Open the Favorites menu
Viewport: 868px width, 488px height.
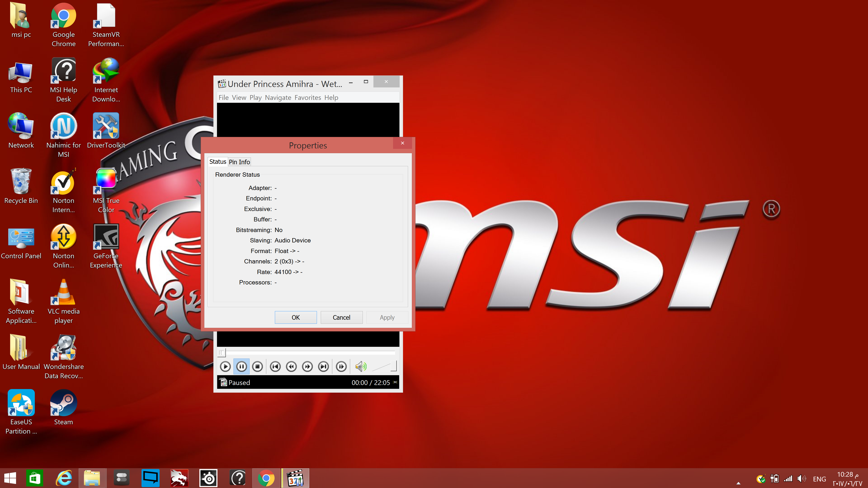[308, 98]
